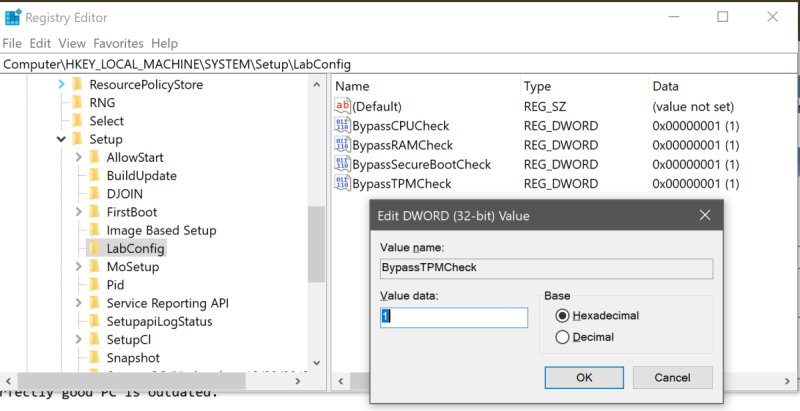Click the SetupapiLogStatus folder icon
This screenshot has height=411, width=800.
pos(94,321)
